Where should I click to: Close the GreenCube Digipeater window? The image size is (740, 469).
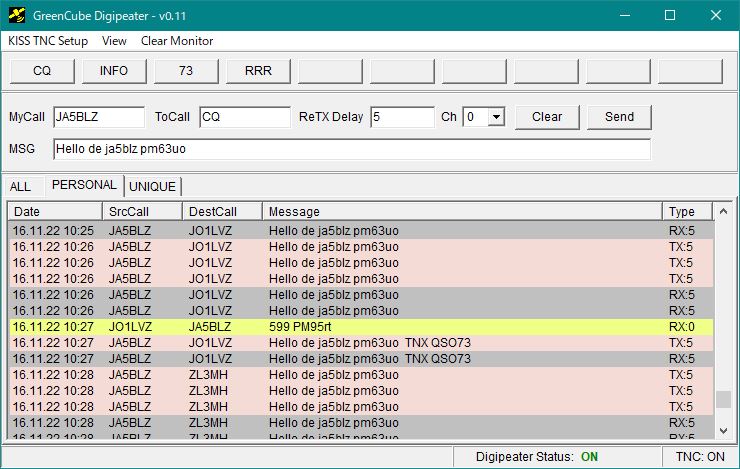(x=715, y=15)
